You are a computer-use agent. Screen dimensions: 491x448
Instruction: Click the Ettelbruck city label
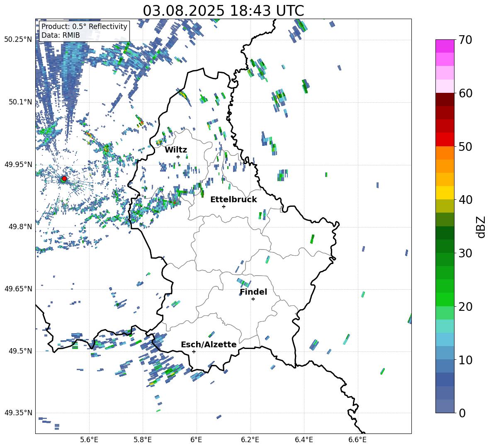233,200
